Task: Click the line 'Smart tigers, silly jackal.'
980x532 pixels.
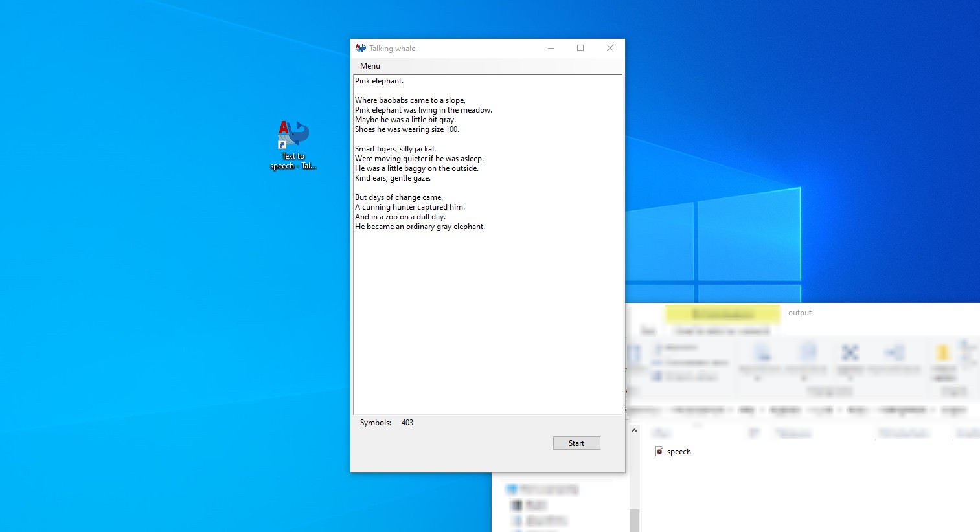Action: point(395,149)
